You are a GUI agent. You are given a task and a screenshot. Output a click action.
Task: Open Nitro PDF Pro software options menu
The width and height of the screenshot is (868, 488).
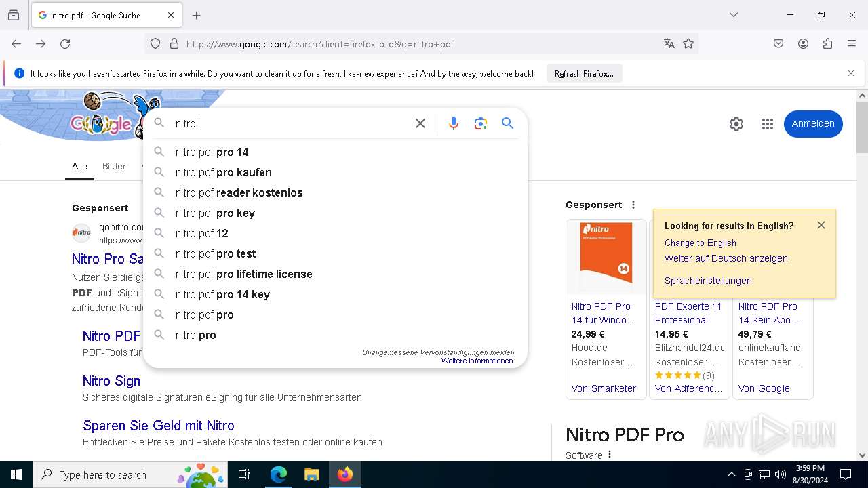(x=610, y=455)
